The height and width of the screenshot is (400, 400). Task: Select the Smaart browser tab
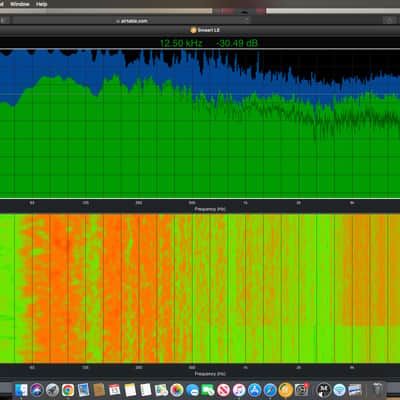(x=205, y=30)
